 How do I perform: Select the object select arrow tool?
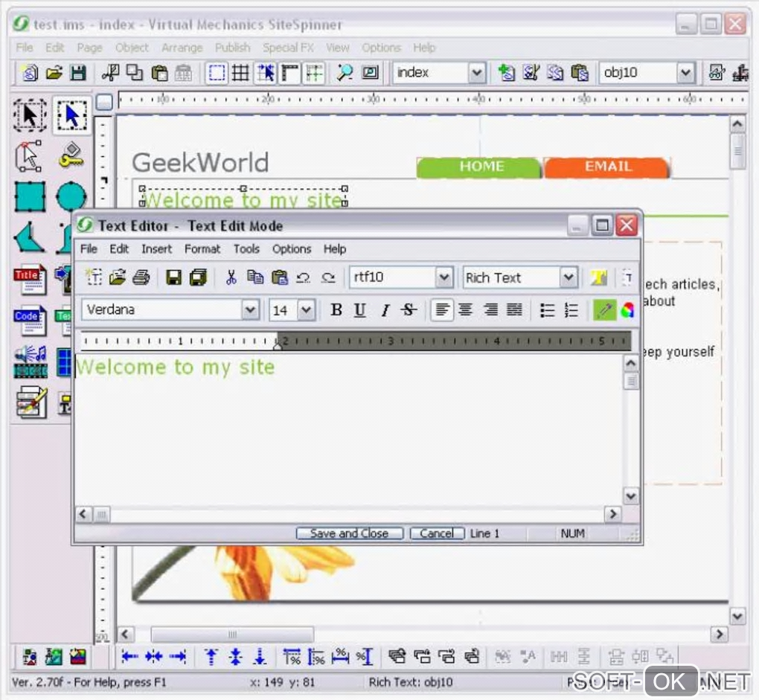coord(30,115)
